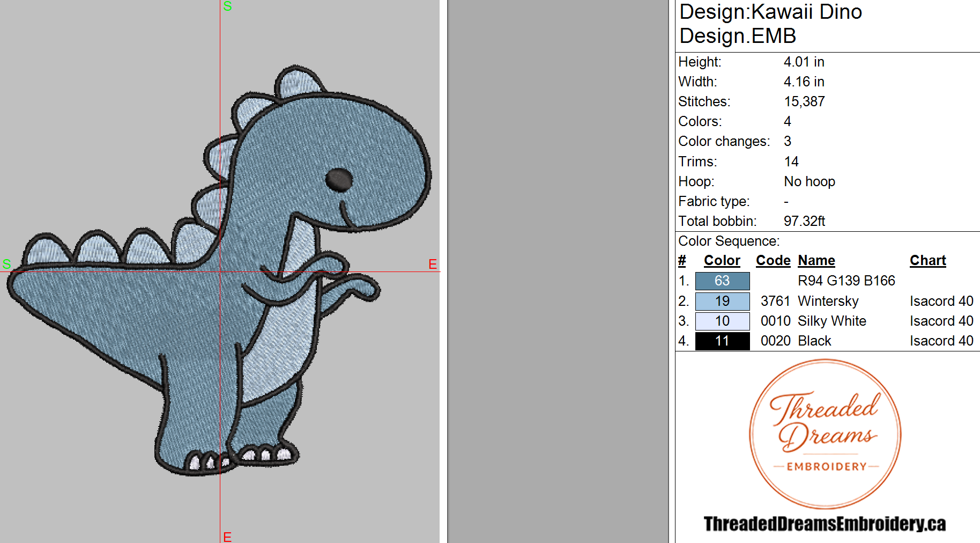The image size is (980, 543).
Task: Click the red E marker at right edge
Action: click(x=433, y=264)
